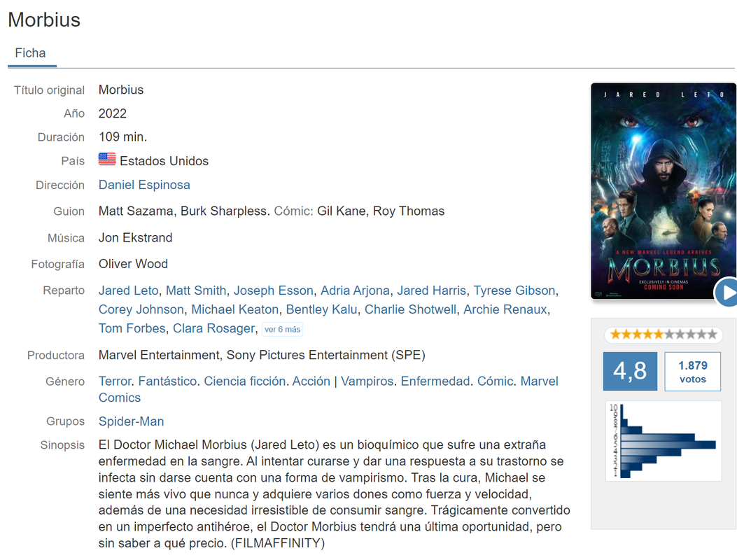
Task: Open the Ciencia ficción genre link
Action: click(x=244, y=381)
